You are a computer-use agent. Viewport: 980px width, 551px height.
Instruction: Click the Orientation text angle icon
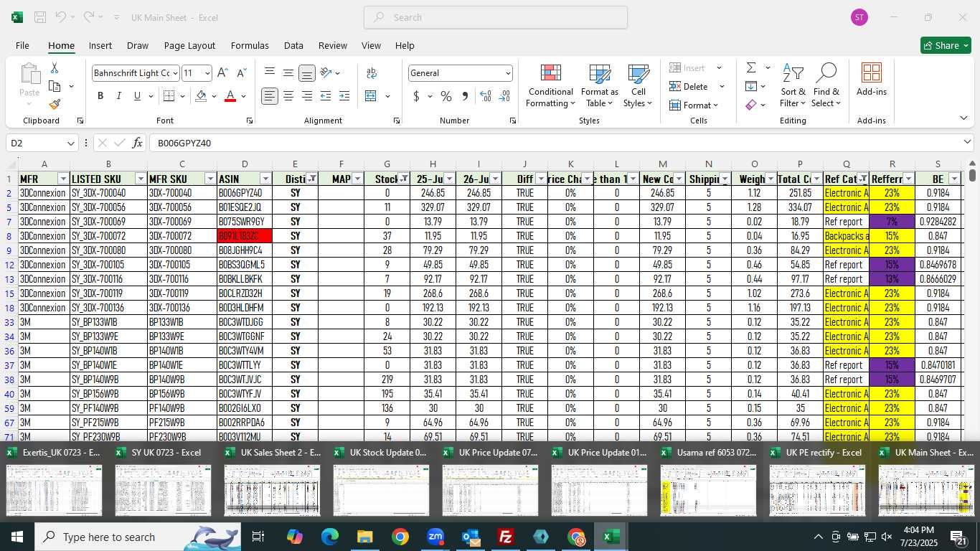coord(326,72)
